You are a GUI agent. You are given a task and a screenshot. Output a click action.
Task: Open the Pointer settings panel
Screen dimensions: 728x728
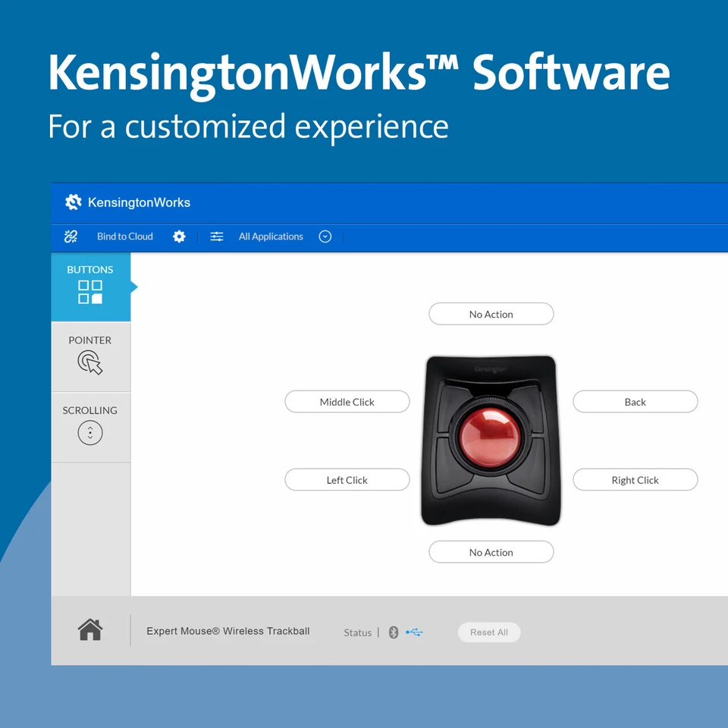point(90,362)
